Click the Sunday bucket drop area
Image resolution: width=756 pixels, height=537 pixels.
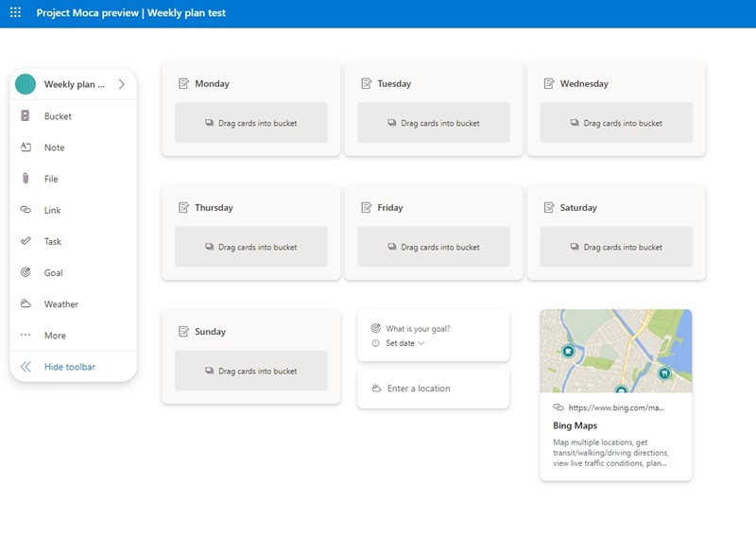point(250,372)
